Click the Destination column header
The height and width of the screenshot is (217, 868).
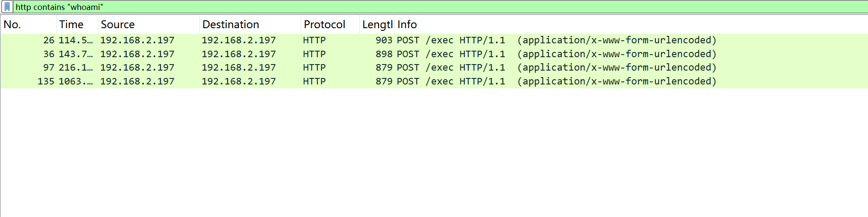231,25
